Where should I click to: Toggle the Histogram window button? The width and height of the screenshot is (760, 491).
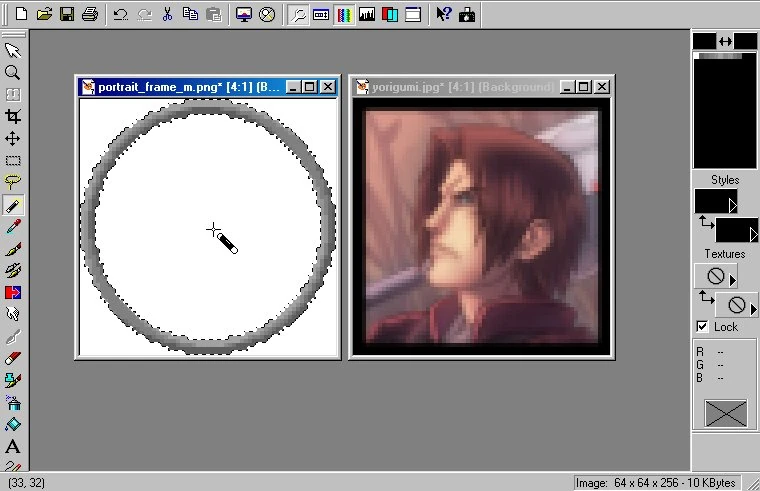click(367, 15)
